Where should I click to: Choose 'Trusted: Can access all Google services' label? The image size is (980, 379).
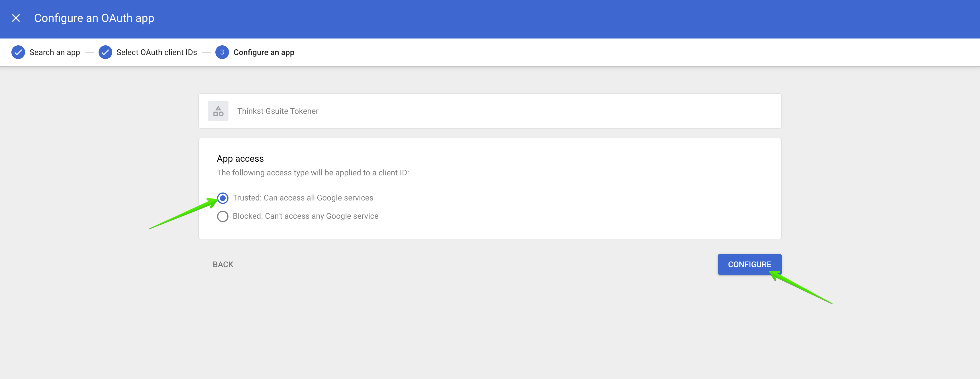click(x=303, y=198)
